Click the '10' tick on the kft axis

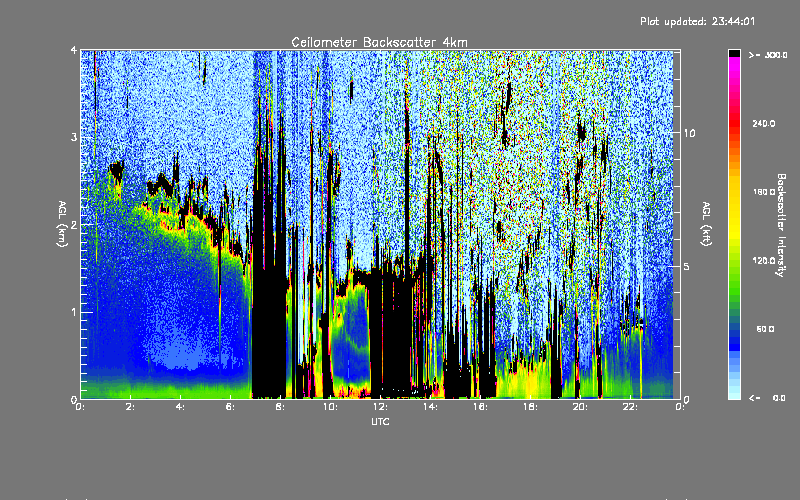[689, 133]
